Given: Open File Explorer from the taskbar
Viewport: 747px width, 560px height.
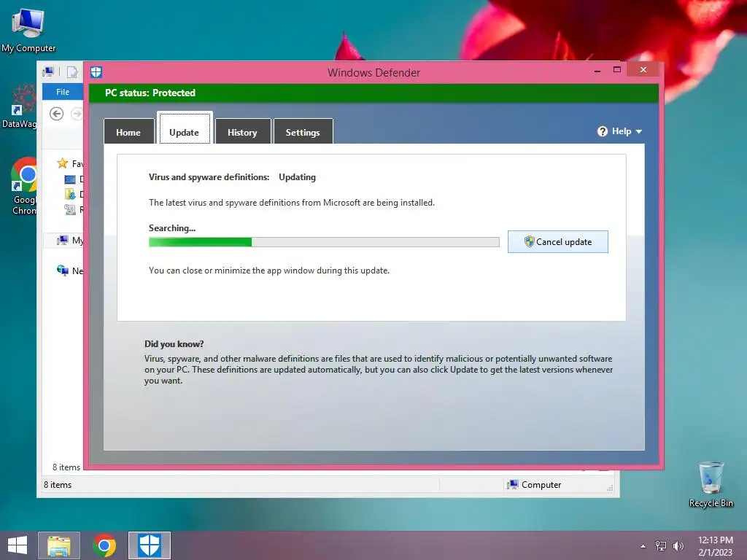Looking at the screenshot, I should coord(59,545).
